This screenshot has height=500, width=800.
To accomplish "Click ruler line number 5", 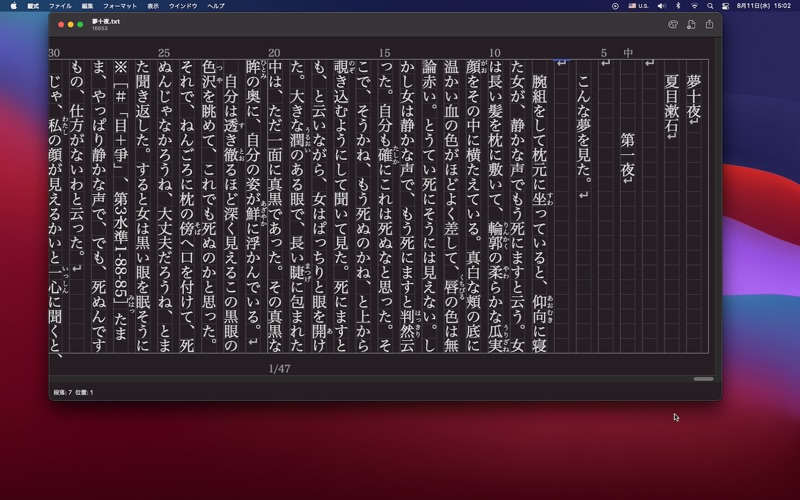I will pos(604,53).
